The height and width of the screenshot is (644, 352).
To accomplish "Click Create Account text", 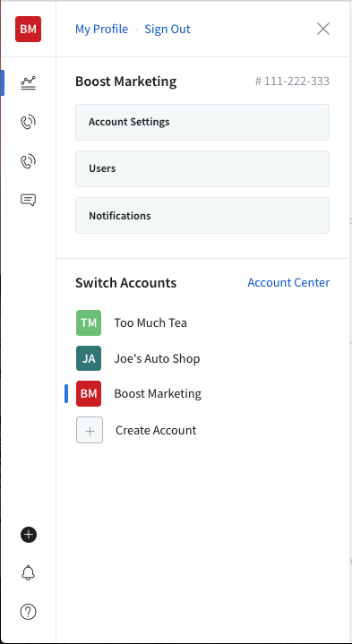I will (156, 430).
